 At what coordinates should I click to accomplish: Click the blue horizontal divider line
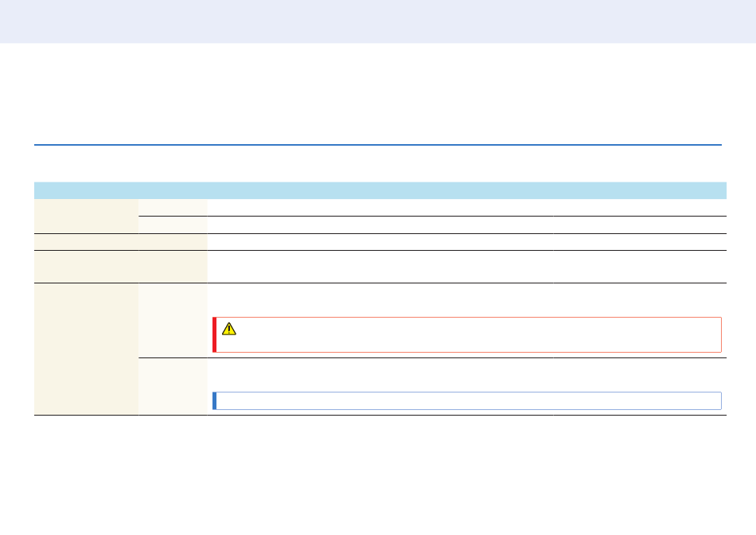378,145
